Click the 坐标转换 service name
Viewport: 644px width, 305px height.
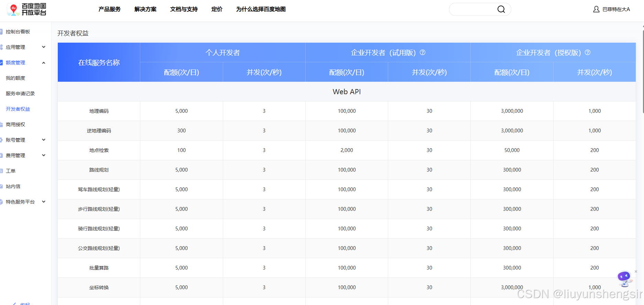[99, 287]
